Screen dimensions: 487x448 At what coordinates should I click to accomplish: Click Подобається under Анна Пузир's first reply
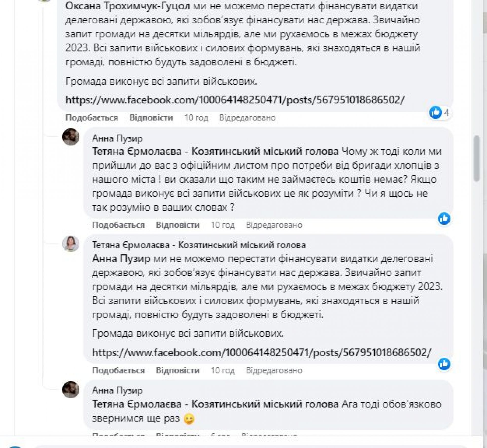[118, 225]
